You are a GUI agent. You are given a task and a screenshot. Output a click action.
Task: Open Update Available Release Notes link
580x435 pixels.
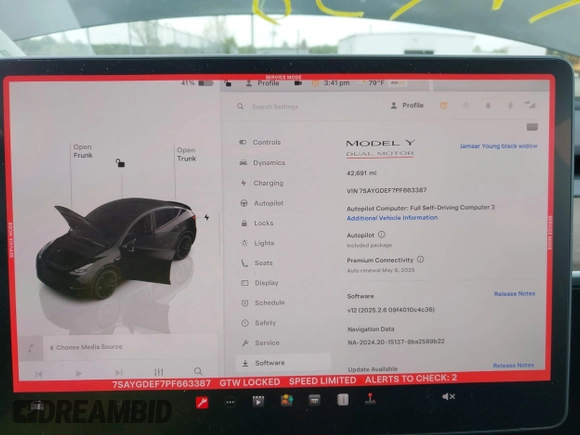[513, 365]
